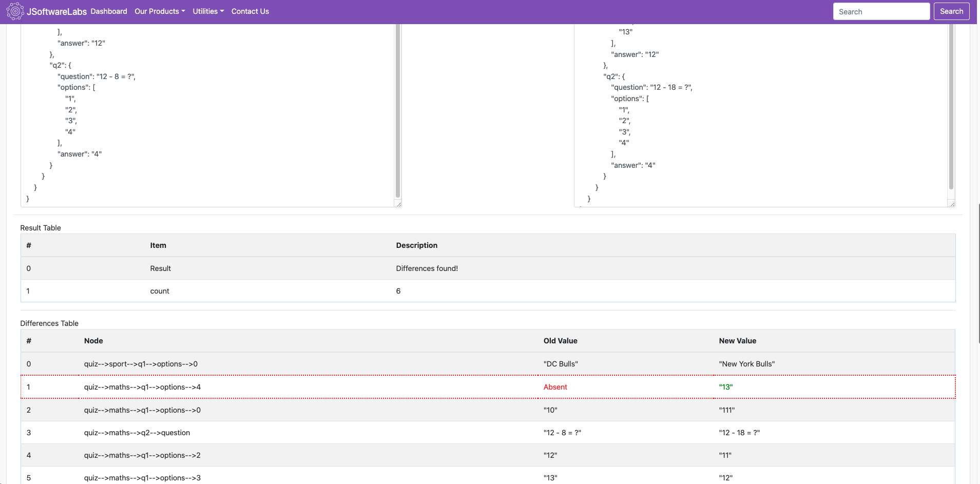Image resolution: width=980 pixels, height=484 pixels.
Task: Click the New Value column header
Action: (738, 341)
